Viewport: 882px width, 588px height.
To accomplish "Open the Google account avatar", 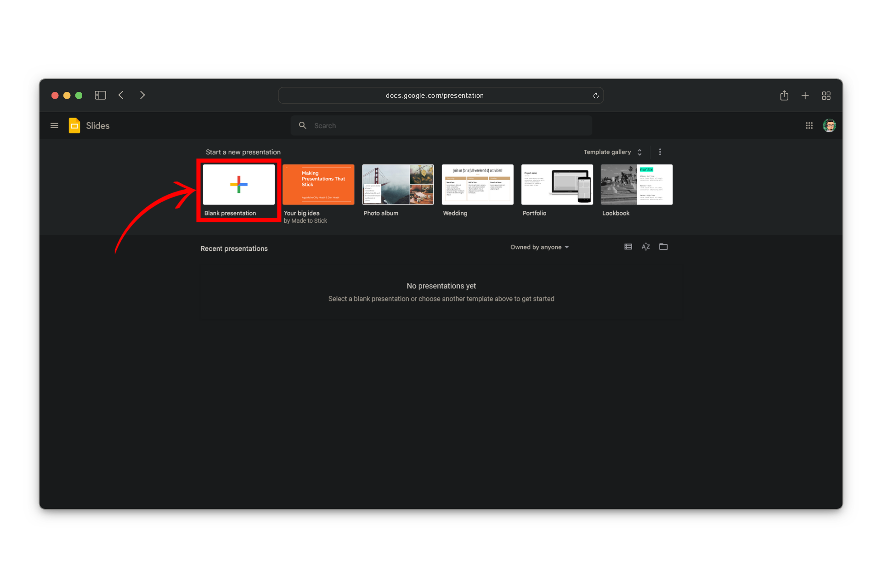I will pyautogui.click(x=829, y=125).
